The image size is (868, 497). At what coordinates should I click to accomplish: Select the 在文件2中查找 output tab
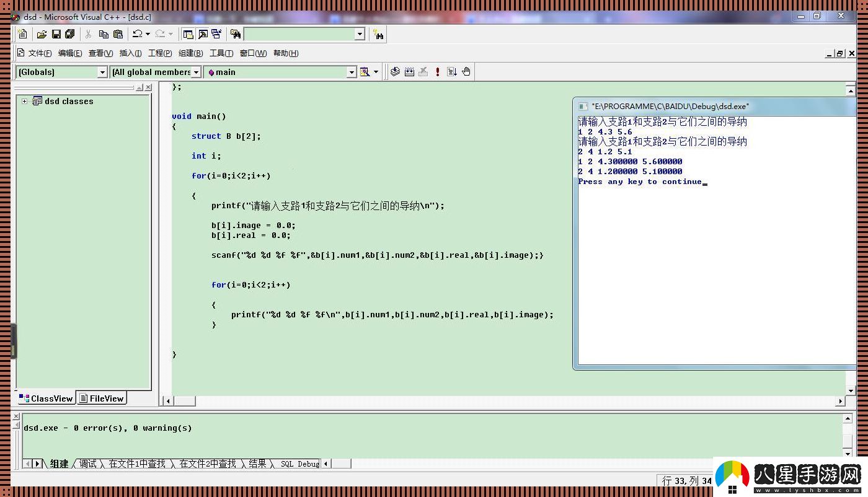pos(208,464)
